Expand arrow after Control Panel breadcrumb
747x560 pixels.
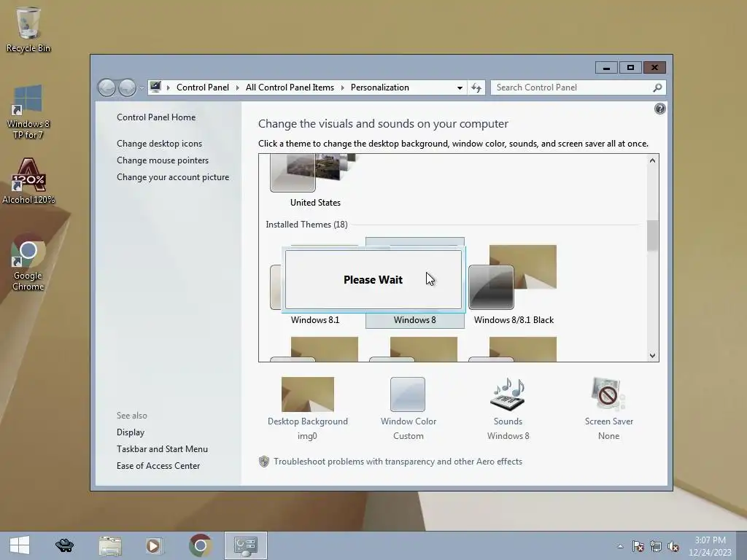point(237,87)
